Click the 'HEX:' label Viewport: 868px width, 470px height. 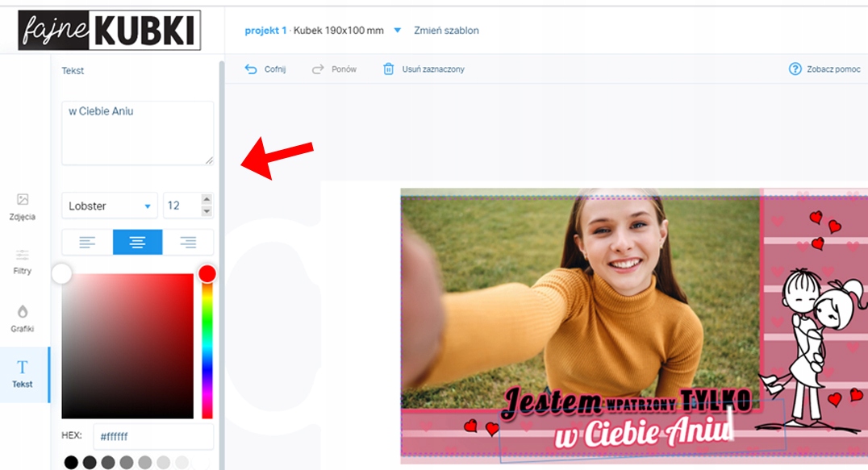coord(72,435)
